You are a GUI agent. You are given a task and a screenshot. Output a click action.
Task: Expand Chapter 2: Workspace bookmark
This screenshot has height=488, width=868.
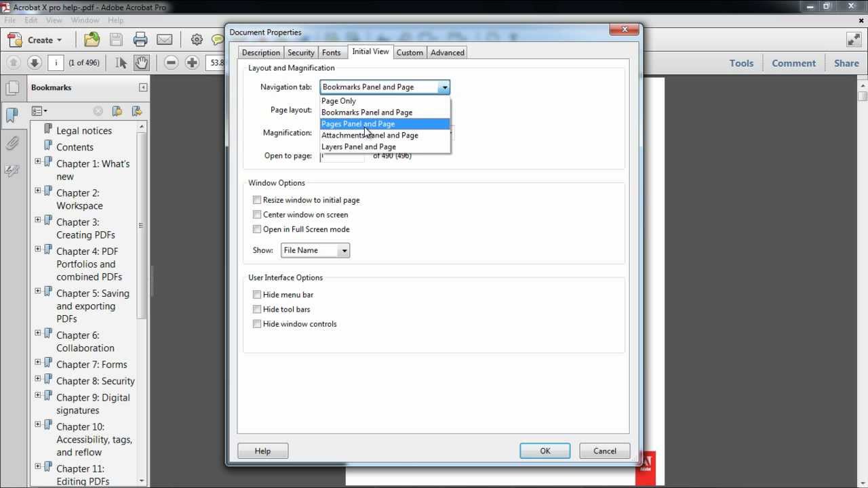(x=38, y=190)
